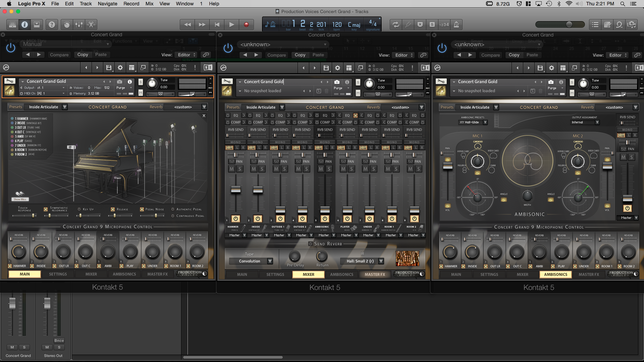Open the Inspector button in the control bar
Screen dimensions: 644x362
(x=24, y=24)
